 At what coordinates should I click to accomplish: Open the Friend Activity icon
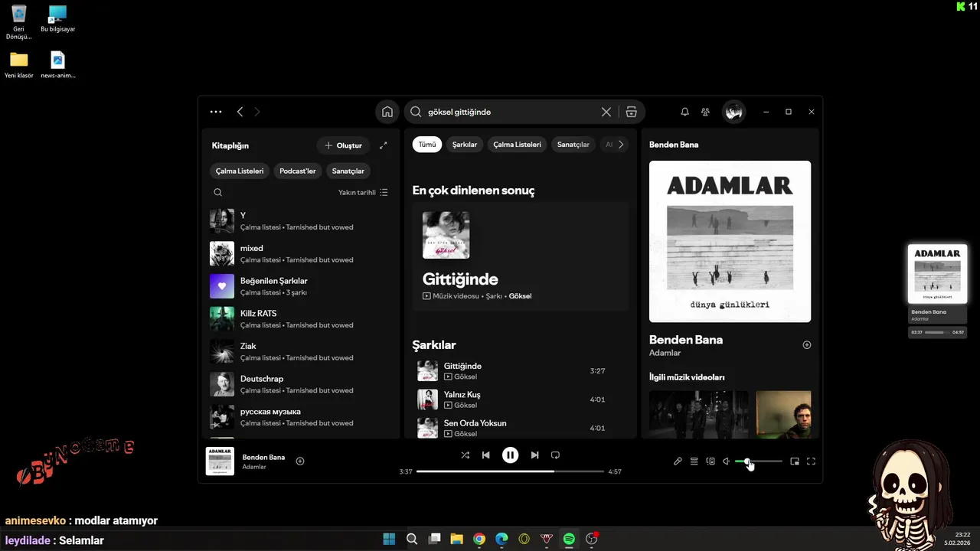[x=705, y=112]
